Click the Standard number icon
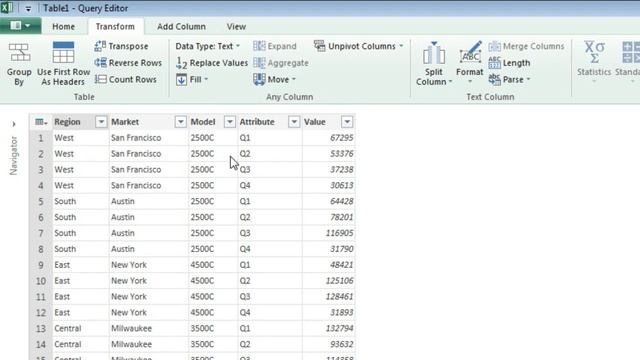Viewport: 640px width, 360px height. coord(631,52)
